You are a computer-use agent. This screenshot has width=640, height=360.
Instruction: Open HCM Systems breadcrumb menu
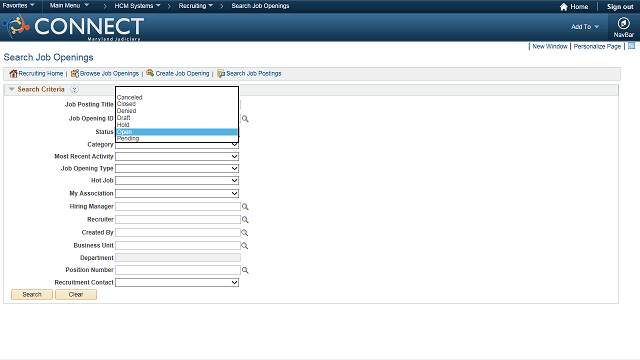137,6
